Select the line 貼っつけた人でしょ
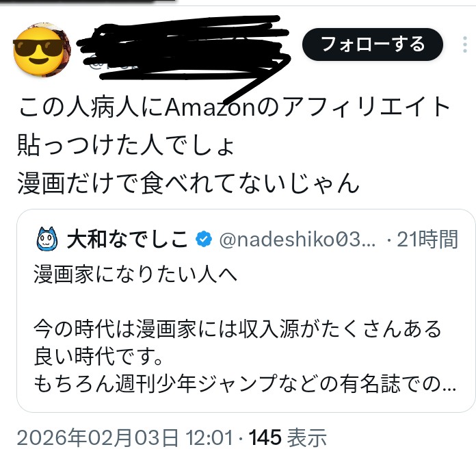The height and width of the screenshot is (460, 476). pyautogui.click(x=126, y=145)
